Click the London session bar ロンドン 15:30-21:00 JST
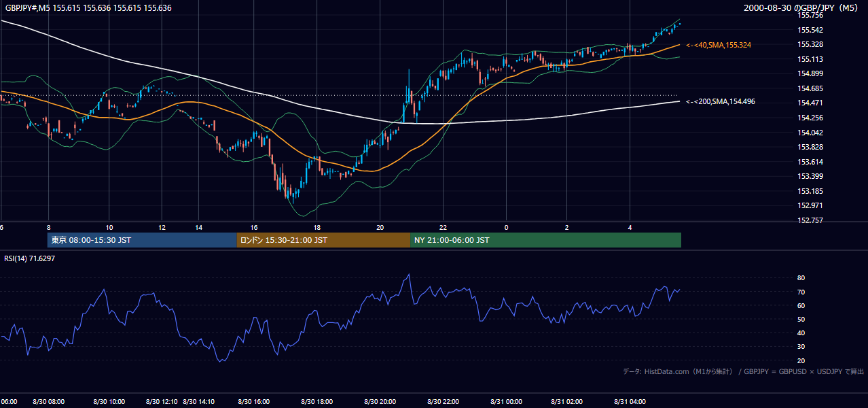 (323, 240)
